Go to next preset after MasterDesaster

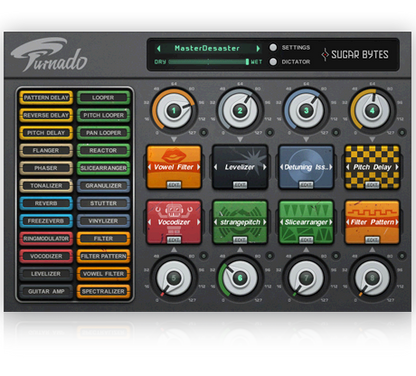(258, 49)
